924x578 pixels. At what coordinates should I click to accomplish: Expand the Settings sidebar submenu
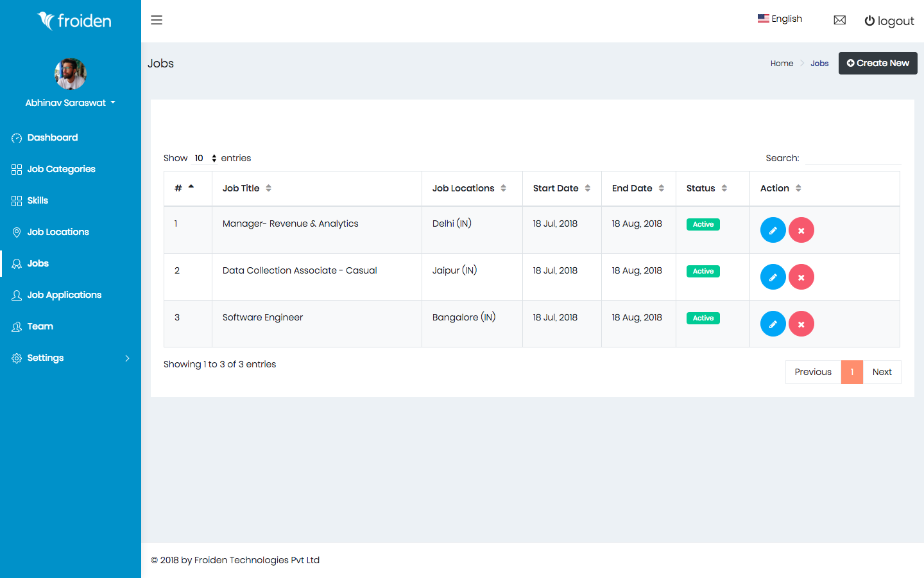tap(70, 358)
